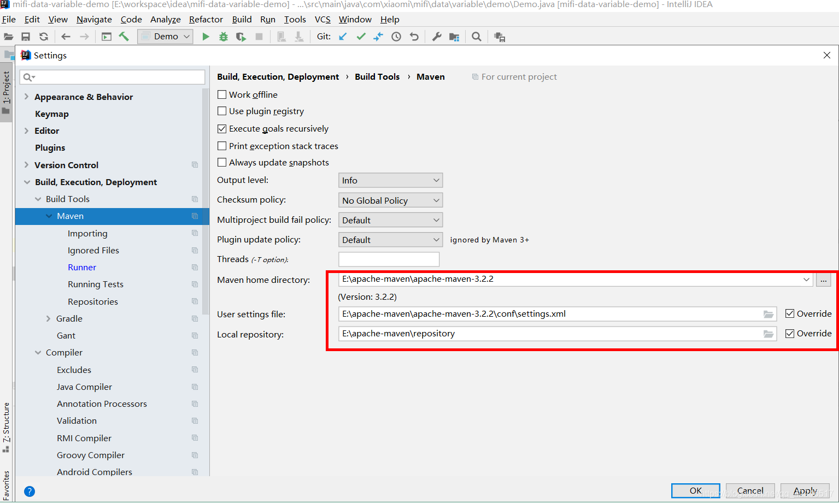Viewport: 839px width, 504px height.
Task: Enable Print exception stack traces
Action: (x=222, y=146)
